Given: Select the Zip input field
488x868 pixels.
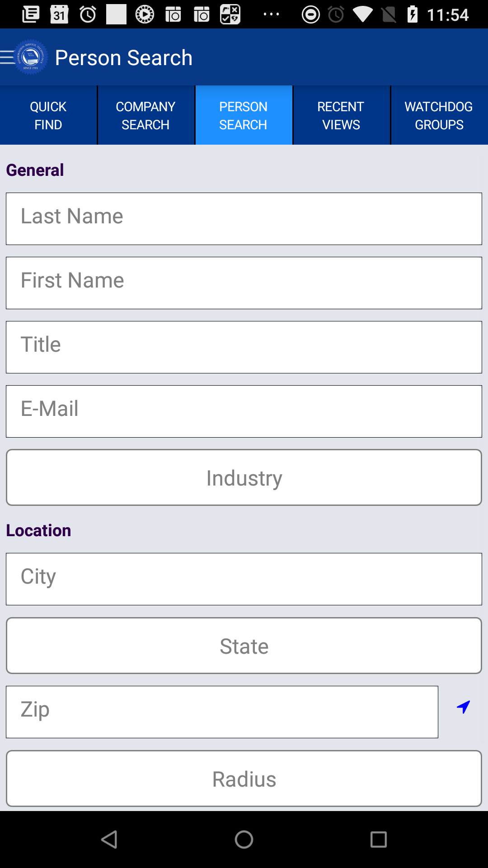Looking at the screenshot, I should pyautogui.click(x=222, y=712).
